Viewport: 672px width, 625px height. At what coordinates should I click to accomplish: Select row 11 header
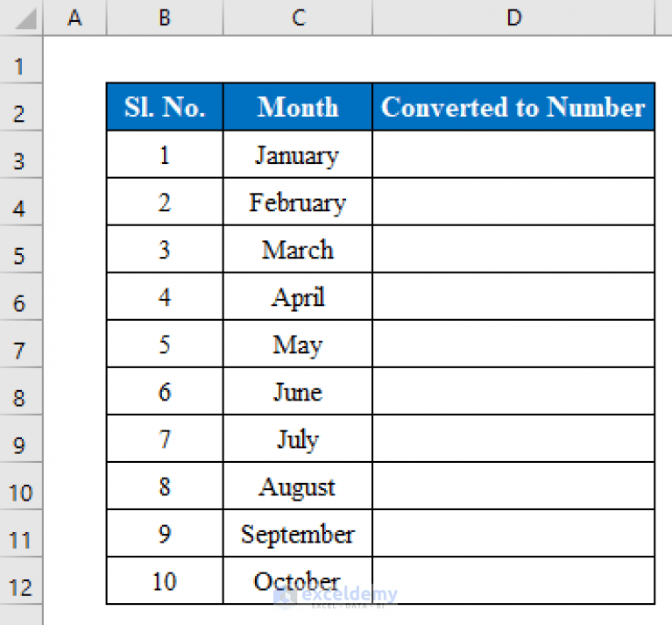pyautogui.click(x=21, y=533)
